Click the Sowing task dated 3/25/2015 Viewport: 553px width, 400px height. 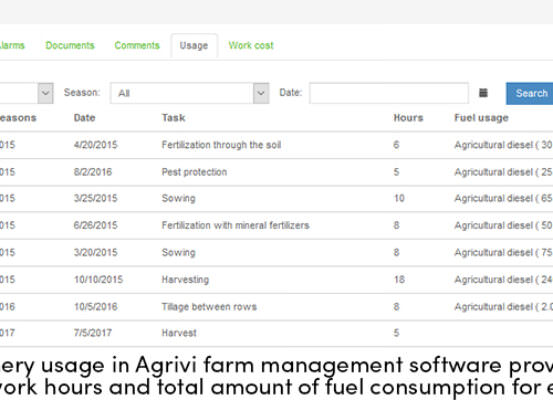pos(178,198)
